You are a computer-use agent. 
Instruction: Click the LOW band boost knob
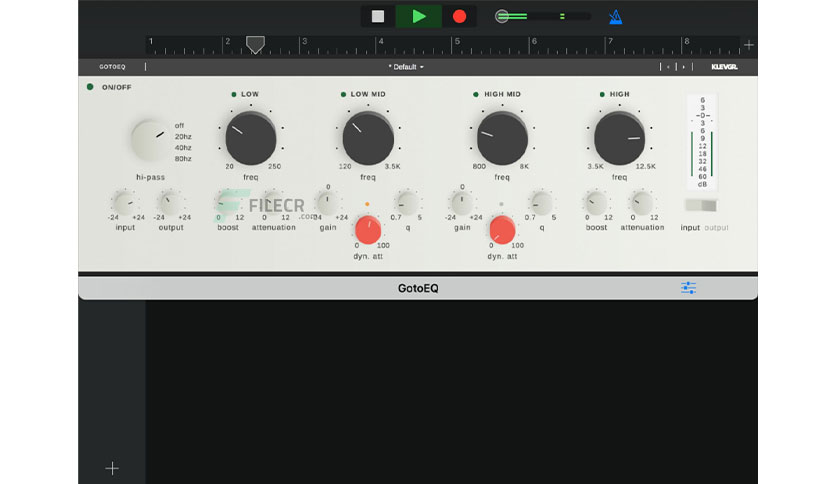tap(228, 203)
